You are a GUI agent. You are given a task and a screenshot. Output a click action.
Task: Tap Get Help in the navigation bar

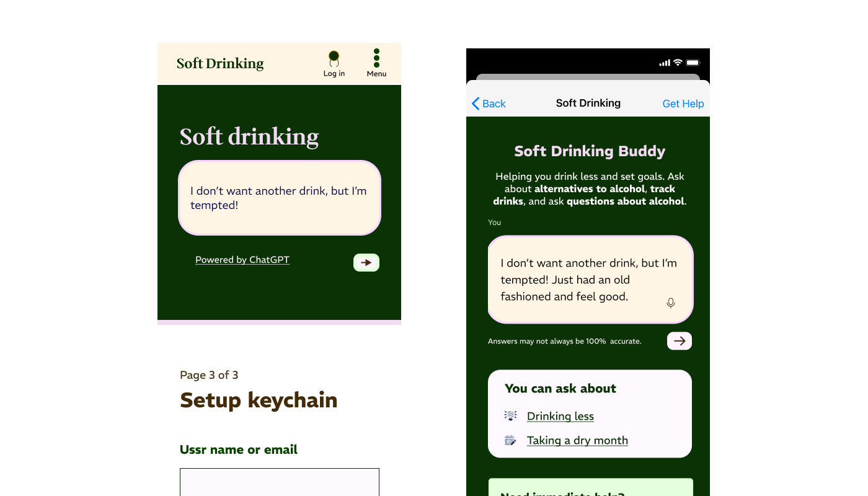tap(683, 104)
